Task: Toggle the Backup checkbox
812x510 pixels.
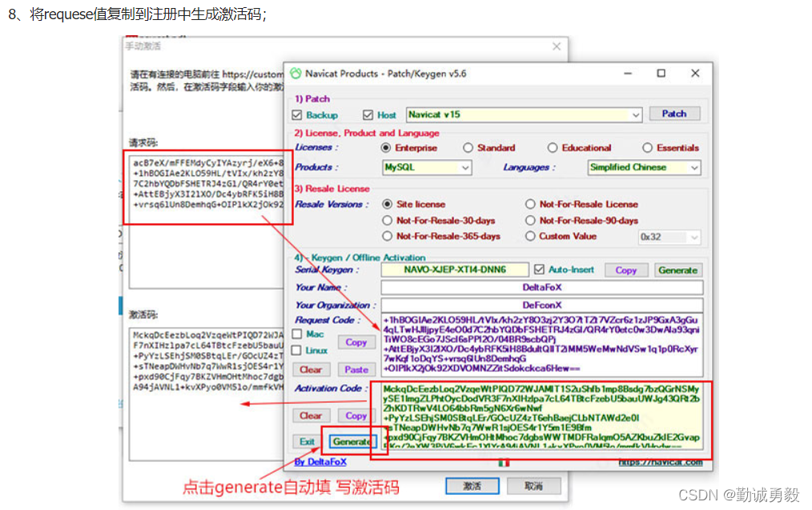Action: (x=297, y=115)
